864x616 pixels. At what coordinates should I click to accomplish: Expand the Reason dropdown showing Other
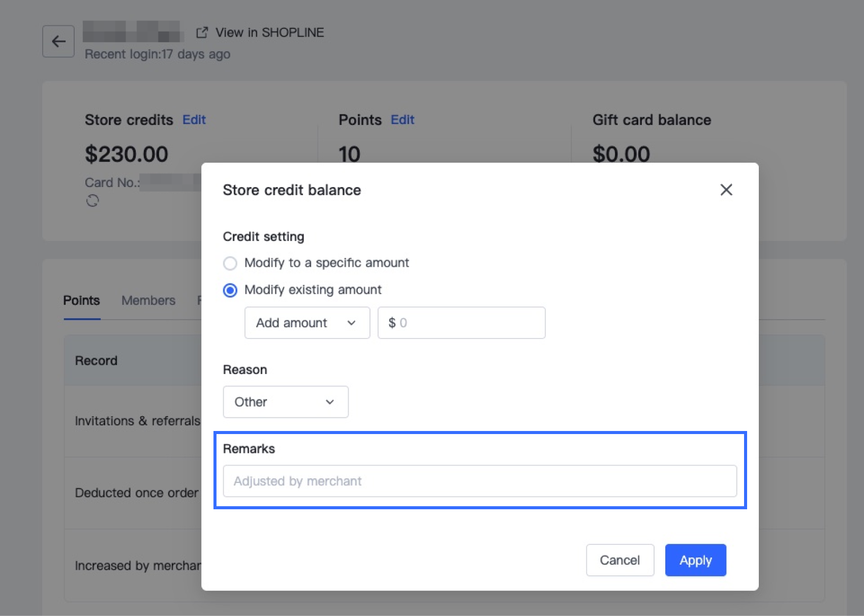[x=286, y=402]
